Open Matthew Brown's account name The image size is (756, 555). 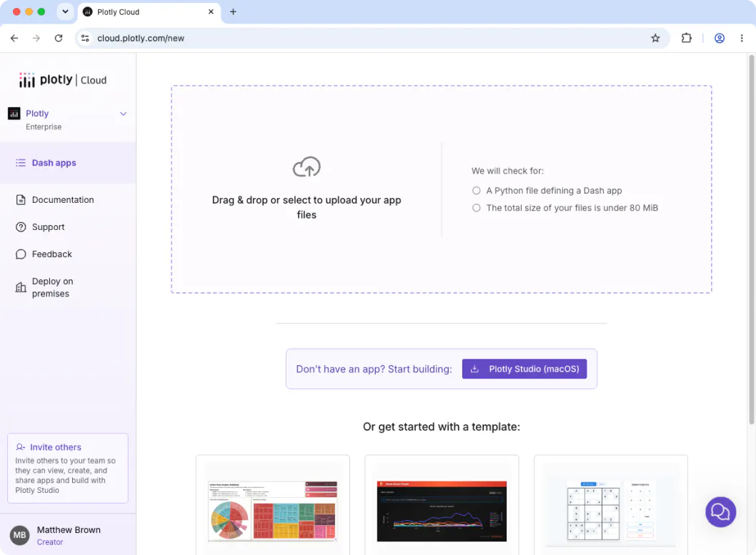[69, 530]
